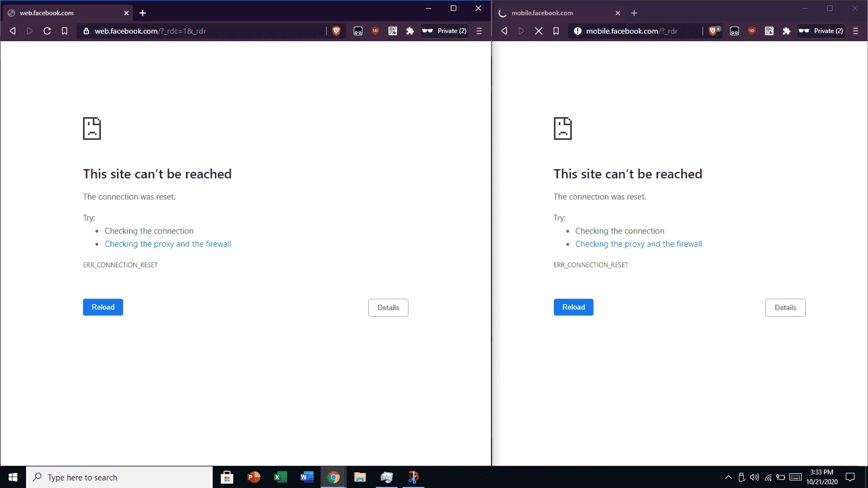Open the right window's hamburger menu
Image resolution: width=868 pixels, height=488 pixels.
point(856,31)
